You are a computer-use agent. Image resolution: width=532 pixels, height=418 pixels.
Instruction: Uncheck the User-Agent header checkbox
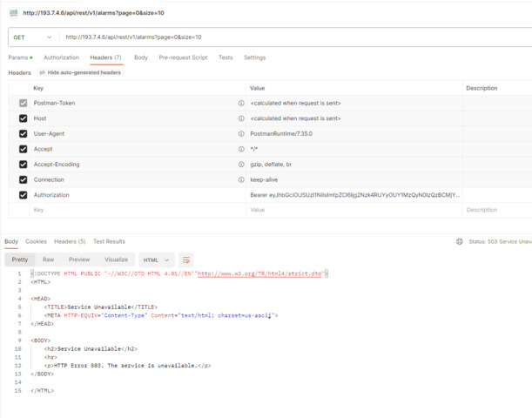point(24,134)
